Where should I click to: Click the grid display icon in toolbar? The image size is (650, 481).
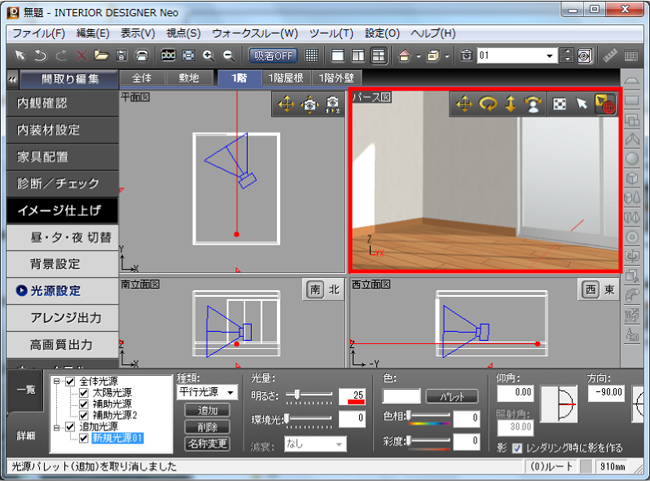coord(312,55)
